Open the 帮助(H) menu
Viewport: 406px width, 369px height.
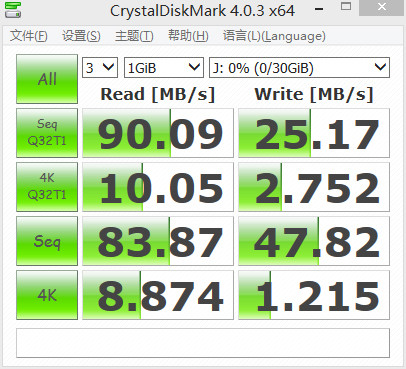(188, 36)
